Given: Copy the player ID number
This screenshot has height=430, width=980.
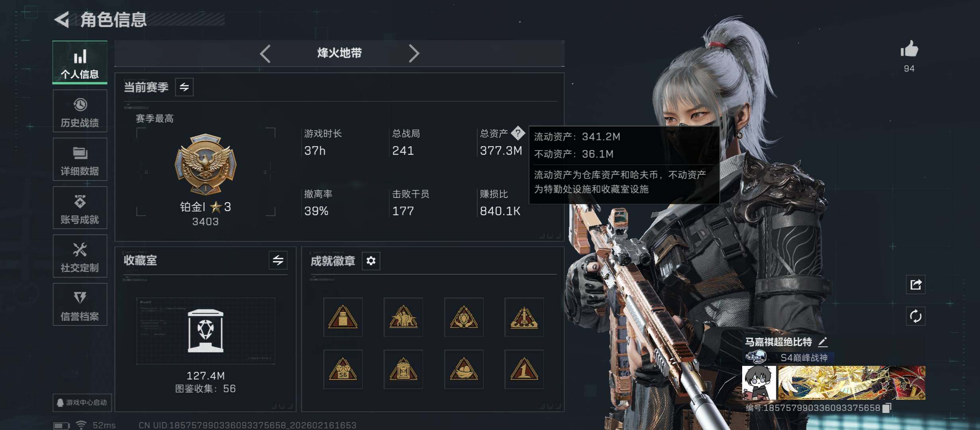Looking at the screenshot, I should (886, 408).
